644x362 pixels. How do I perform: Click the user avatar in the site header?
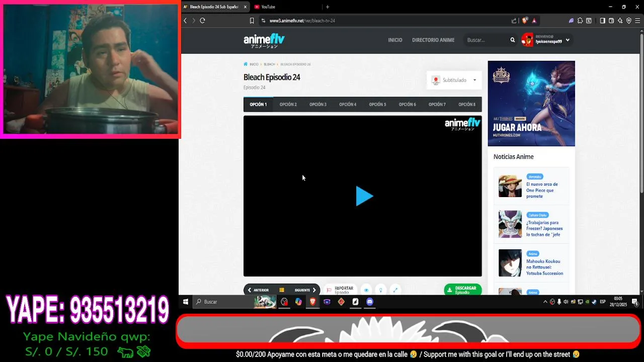pyautogui.click(x=527, y=40)
